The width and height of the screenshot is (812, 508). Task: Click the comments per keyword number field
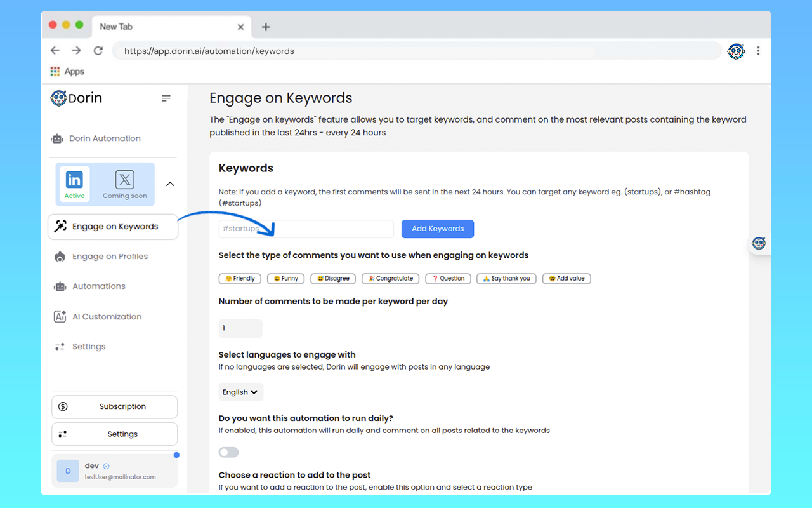(240, 328)
